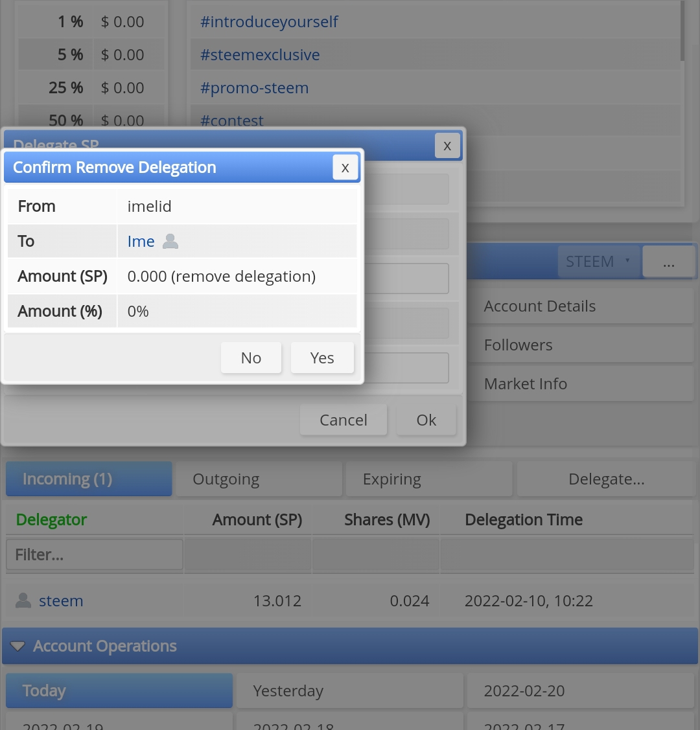The image size is (700, 730).
Task: Select the Yesterday operations tab
Action: (x=350, y=690)
